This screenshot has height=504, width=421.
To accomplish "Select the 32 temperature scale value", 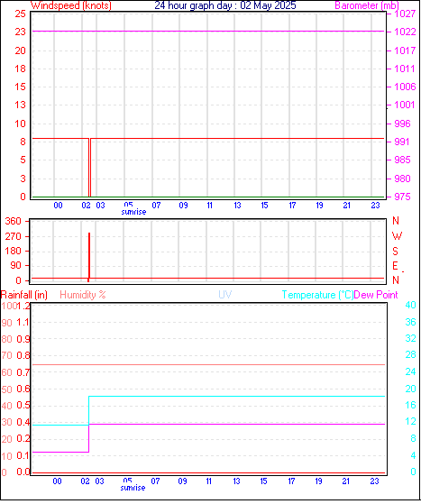I will point(411,338).
